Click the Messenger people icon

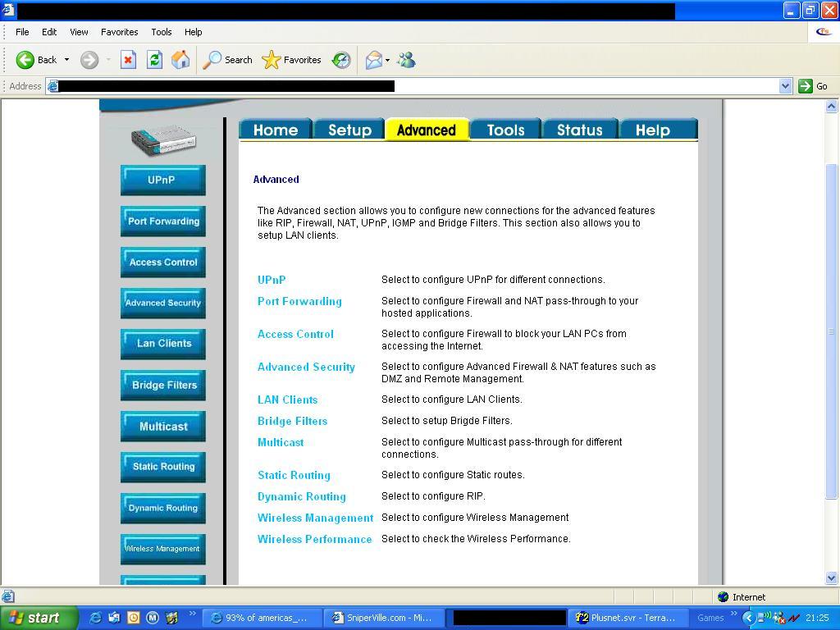click(407, 60)
